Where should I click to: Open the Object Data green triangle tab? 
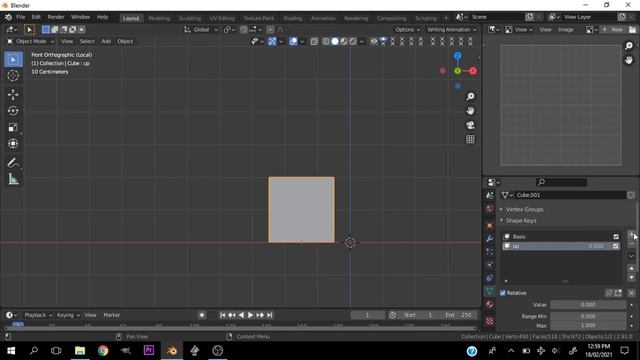[x=489, y=291]
